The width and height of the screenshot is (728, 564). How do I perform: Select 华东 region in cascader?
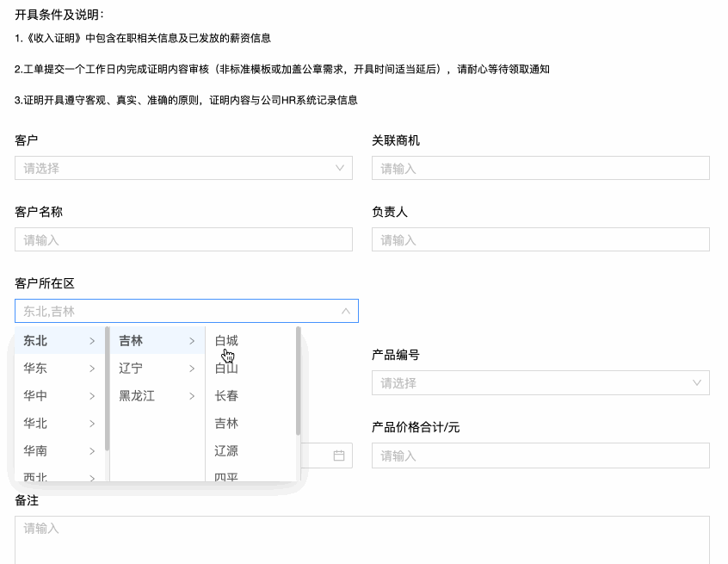click(60, 369)
